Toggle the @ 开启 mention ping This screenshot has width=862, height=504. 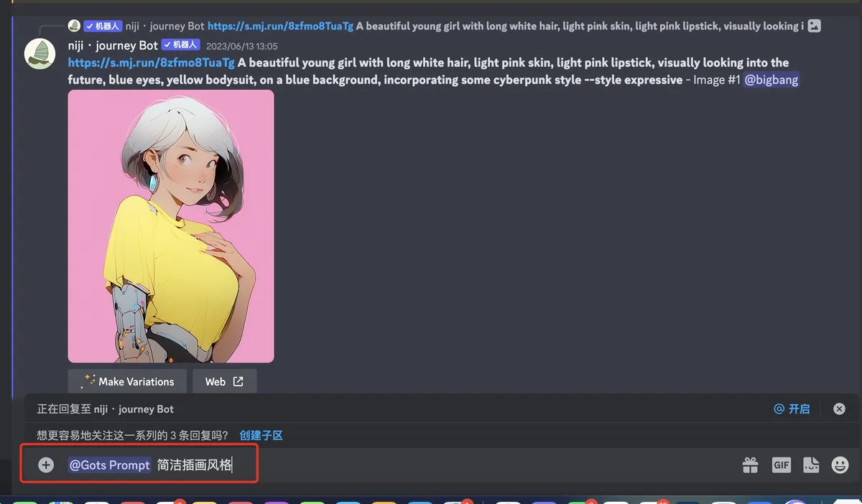792,409
